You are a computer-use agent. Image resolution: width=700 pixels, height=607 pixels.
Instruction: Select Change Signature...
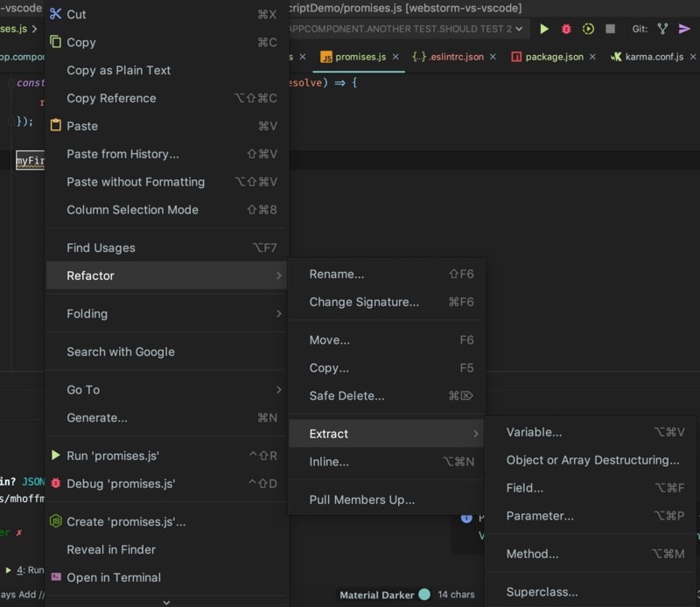click(x=387, y=302)
